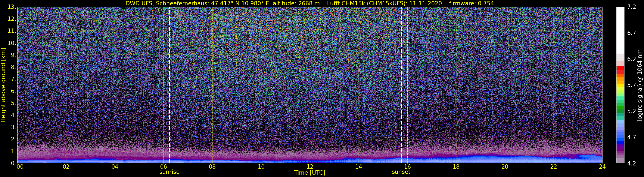Click the colorbar tick value 5.7
The width and height of the screenshot is (644, 177).
click(x=632, y=85)
